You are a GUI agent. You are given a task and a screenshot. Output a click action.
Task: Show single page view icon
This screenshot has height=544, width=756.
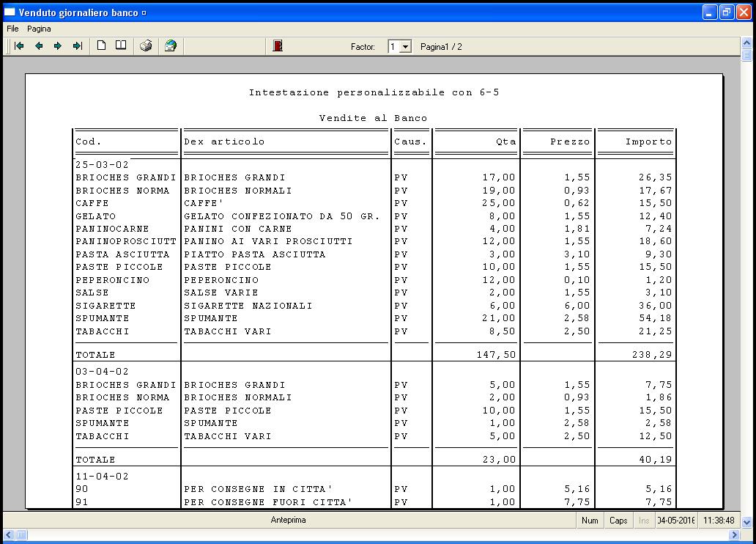point(101,46)
